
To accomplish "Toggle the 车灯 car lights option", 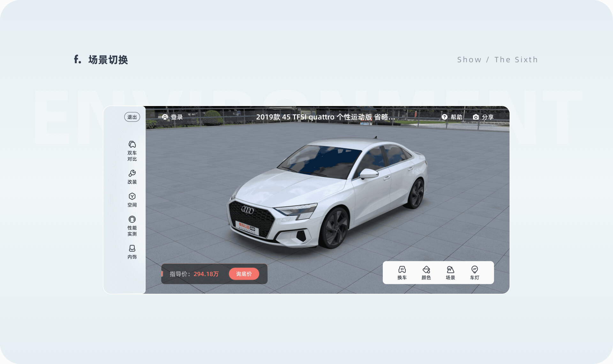I will [474, 273].
